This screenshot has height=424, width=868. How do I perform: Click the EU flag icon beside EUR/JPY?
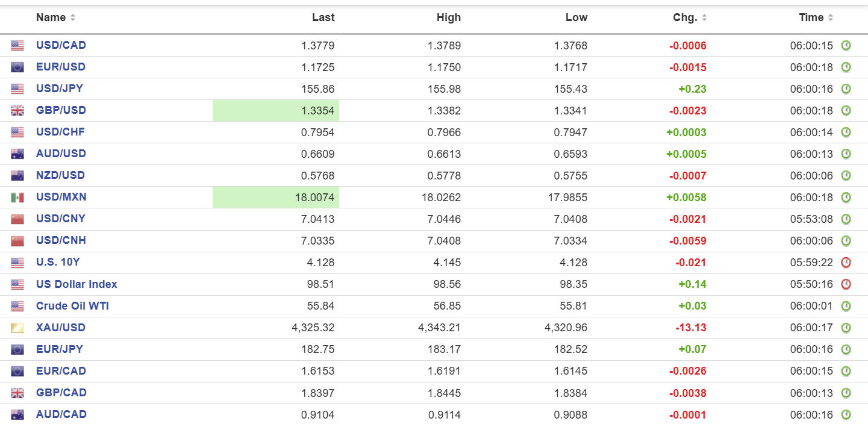pos(17,350)
